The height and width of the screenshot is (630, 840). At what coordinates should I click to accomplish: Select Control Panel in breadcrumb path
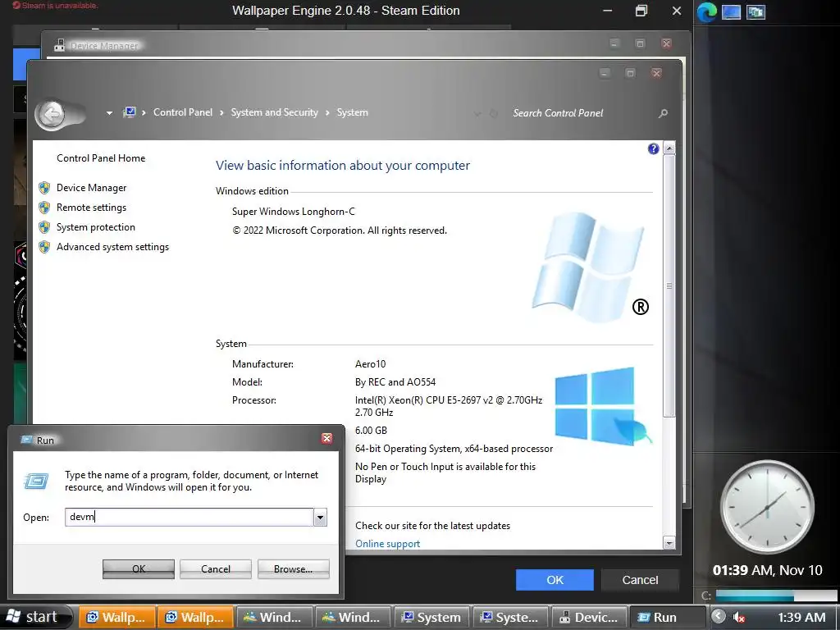coord(183,112)
